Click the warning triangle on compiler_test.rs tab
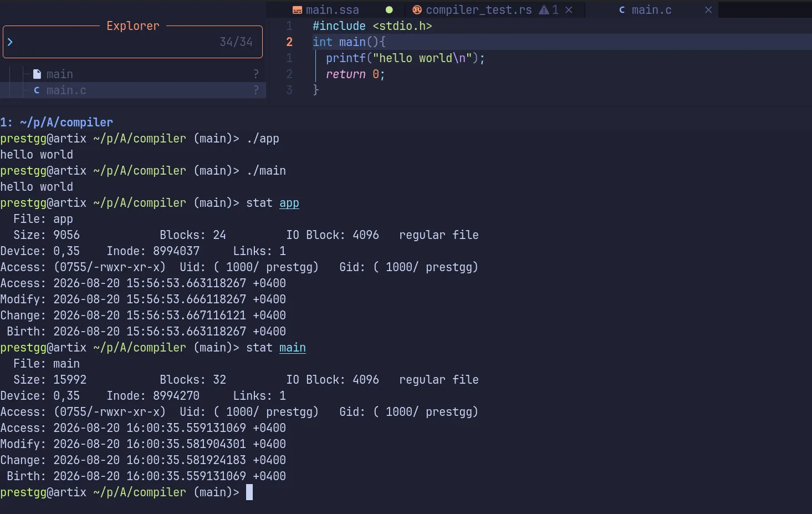812x514 pixels. click(544, 10)
